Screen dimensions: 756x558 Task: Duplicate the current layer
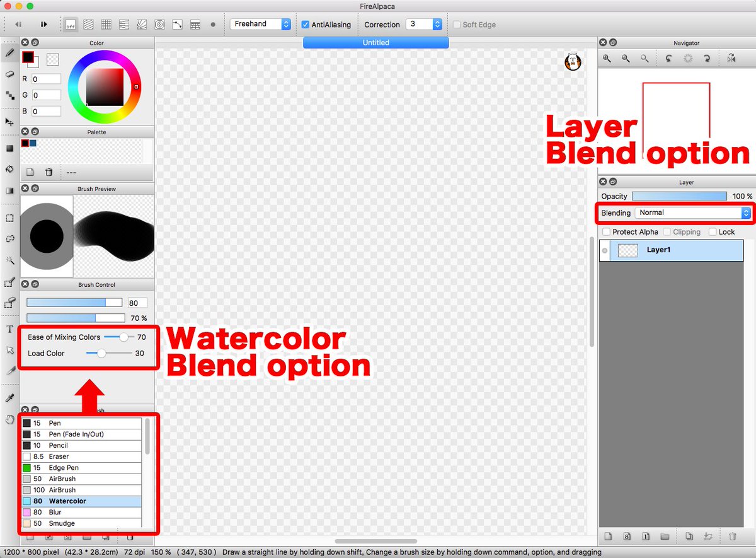(x=689, y=536)
